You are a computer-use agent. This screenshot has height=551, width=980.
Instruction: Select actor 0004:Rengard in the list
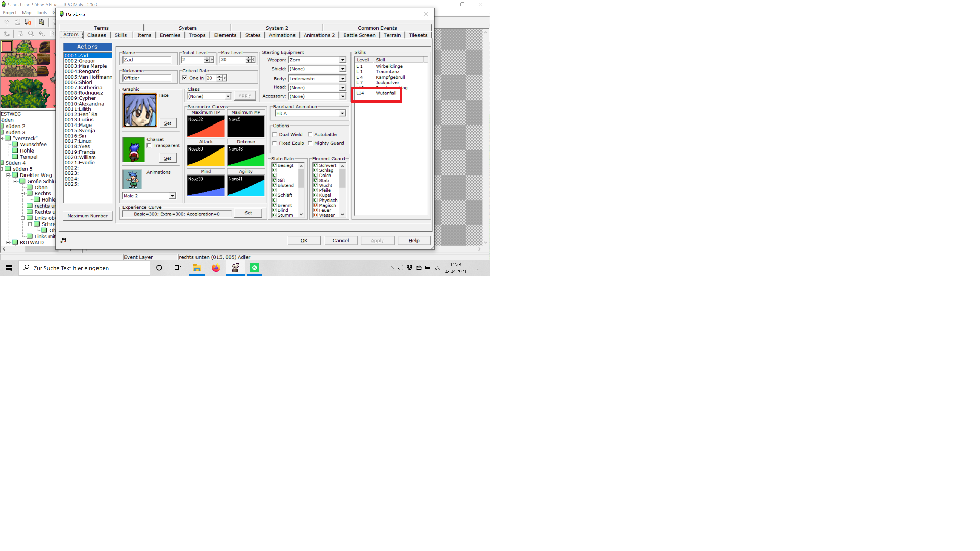tap(82, 71)
